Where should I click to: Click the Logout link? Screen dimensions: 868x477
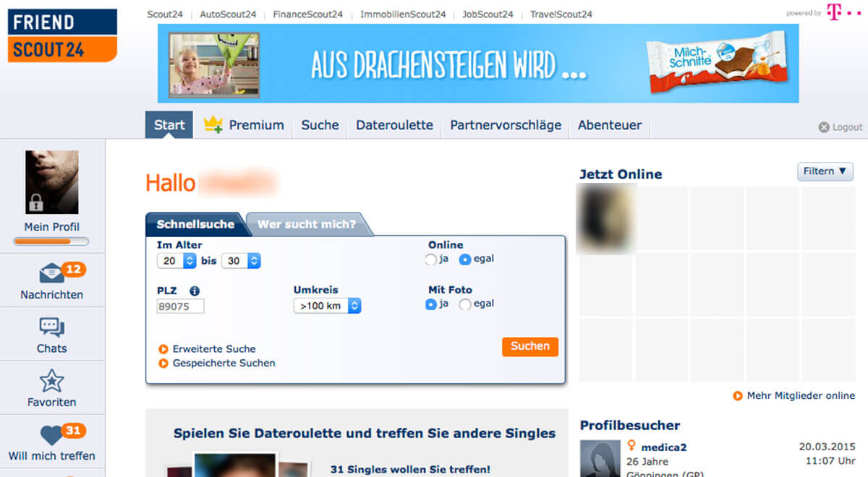pyautogui.click(x=847, y=127)
